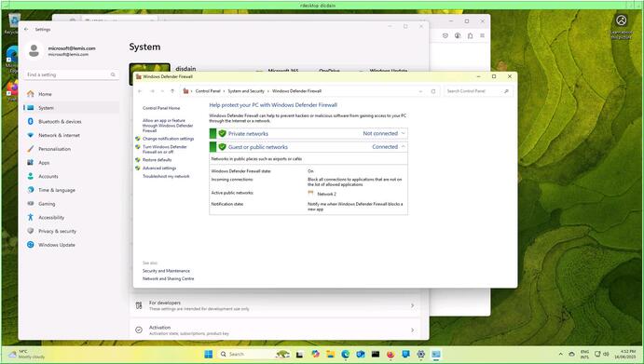Open recent locations dropdown beside forward arrow
Screen dimensions: 644x364
(x=163, y=91)
